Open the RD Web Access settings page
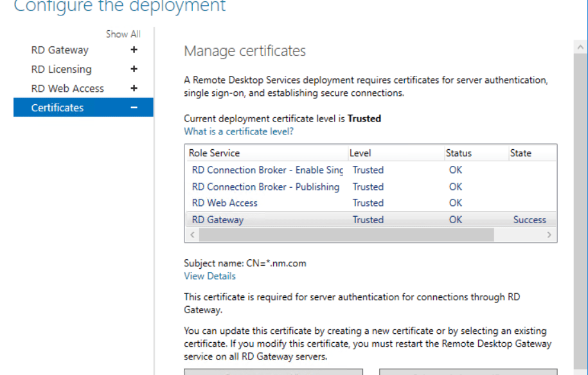588x375 pixels. point(67,89)
